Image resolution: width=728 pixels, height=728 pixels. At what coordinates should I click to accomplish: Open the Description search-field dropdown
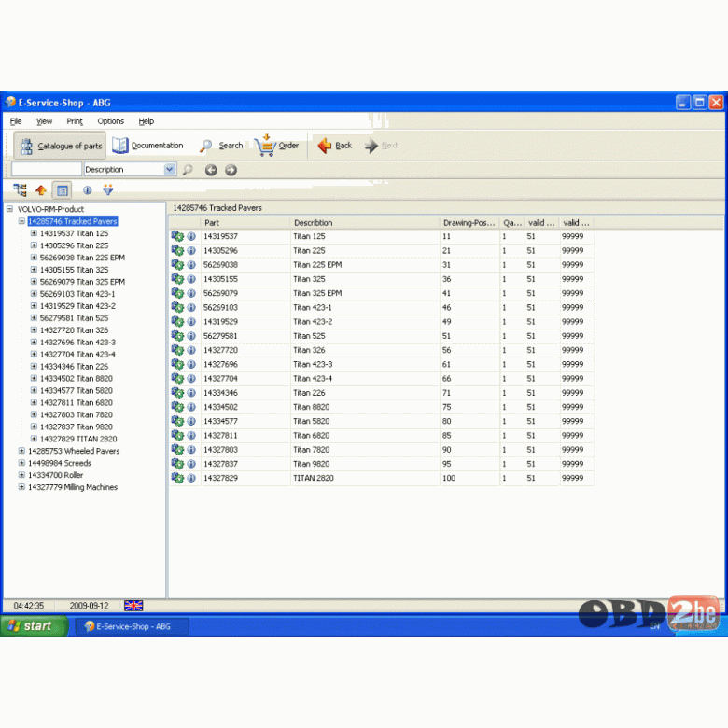pyautogui.click(x=170, y=170)
